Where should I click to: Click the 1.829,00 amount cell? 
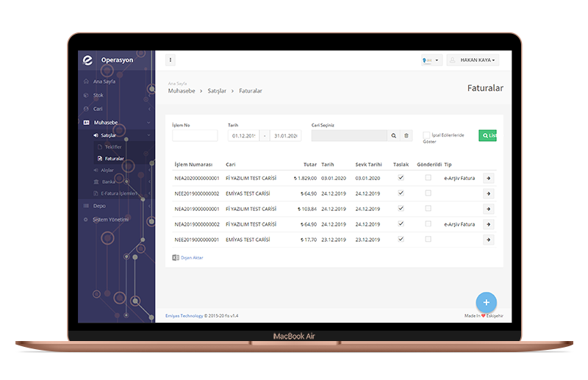point(305,178)
